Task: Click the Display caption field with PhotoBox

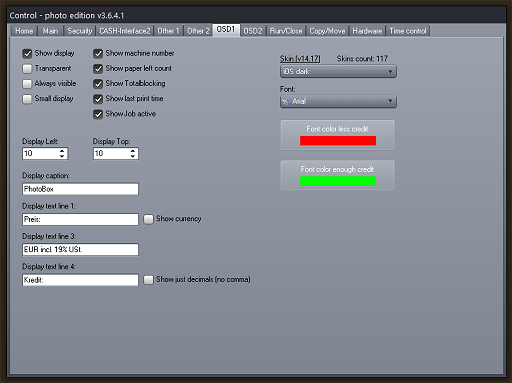Action: (80, 189)
